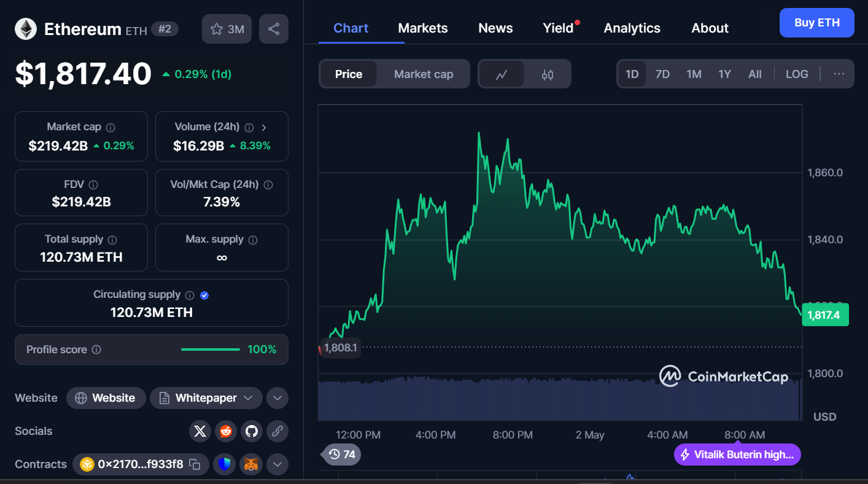The height and width of the screenshot is (484, 868).
Task: Open the Vitalik Buterin highlight tag
Action: 738,455
